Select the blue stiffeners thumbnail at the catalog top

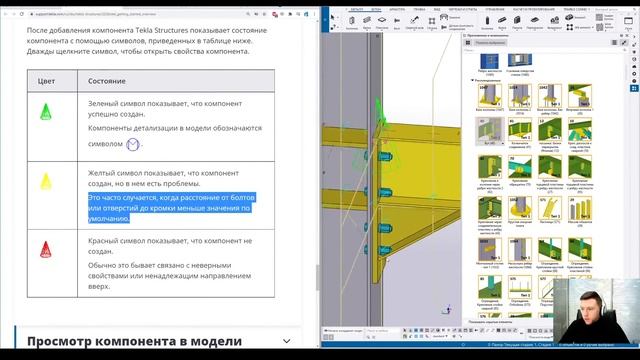[x=489, y=61]
